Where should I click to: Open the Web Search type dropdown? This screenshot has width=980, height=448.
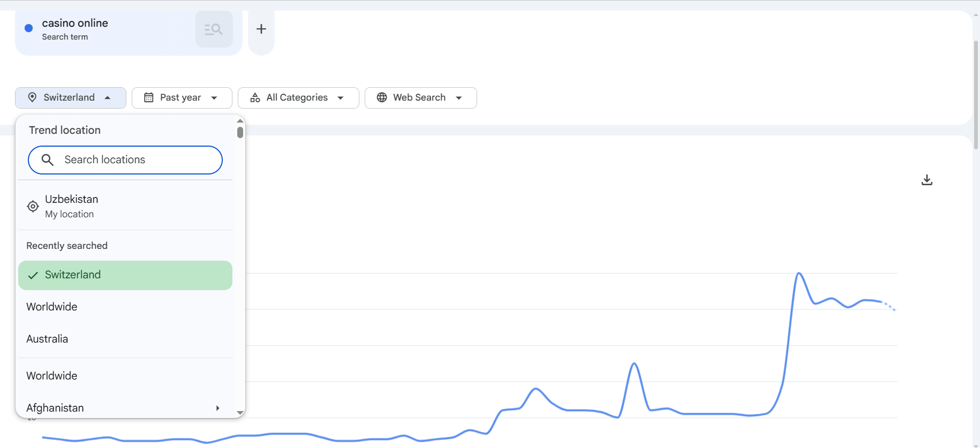click(421, 98)
